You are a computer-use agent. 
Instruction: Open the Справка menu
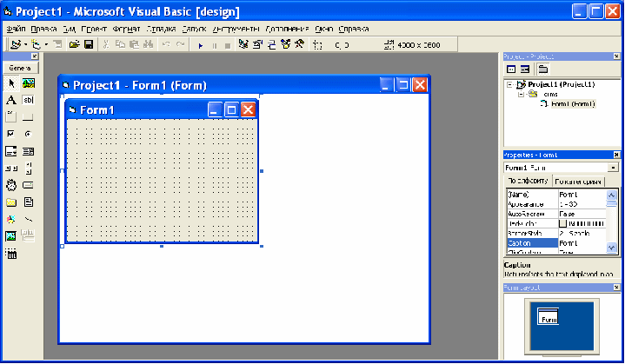point(354,29)
